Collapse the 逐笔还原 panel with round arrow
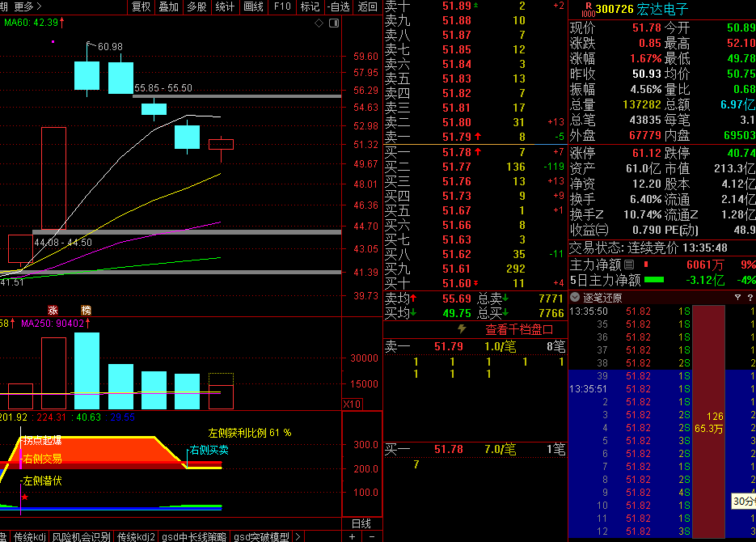The height and width of the screenshot is (542, 756). point(575,298)
